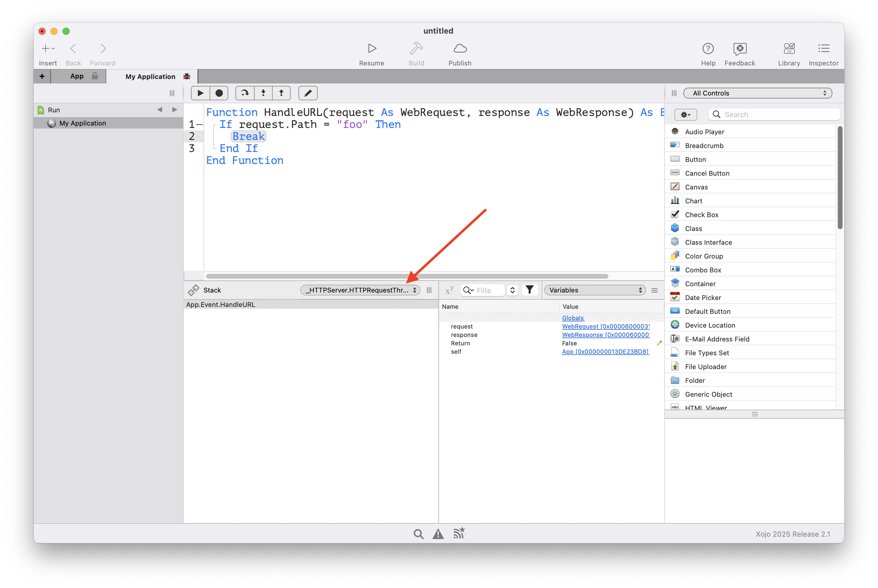The image size is (878, 588).
Task: Open the Feedback toolbar icon
Action: 739,49
